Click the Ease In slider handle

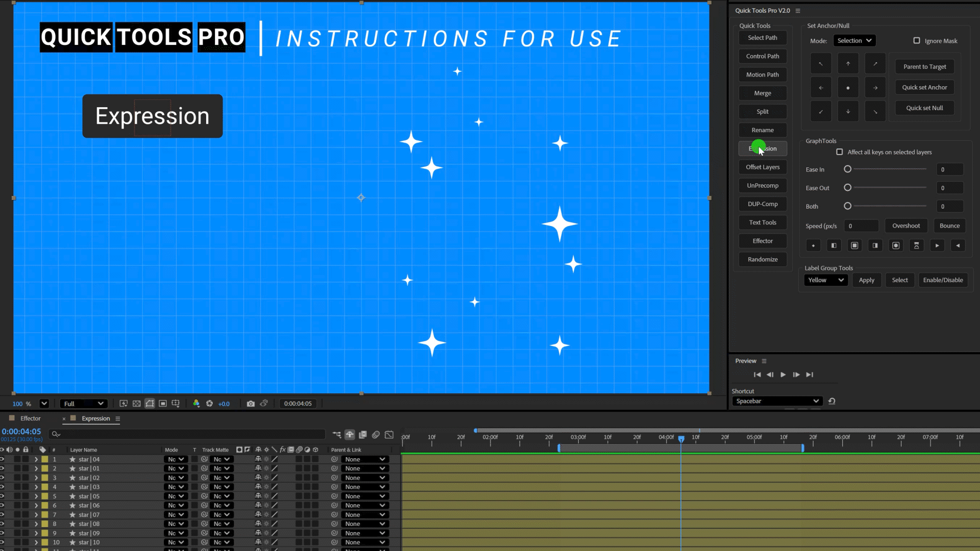tap(847, 169)
